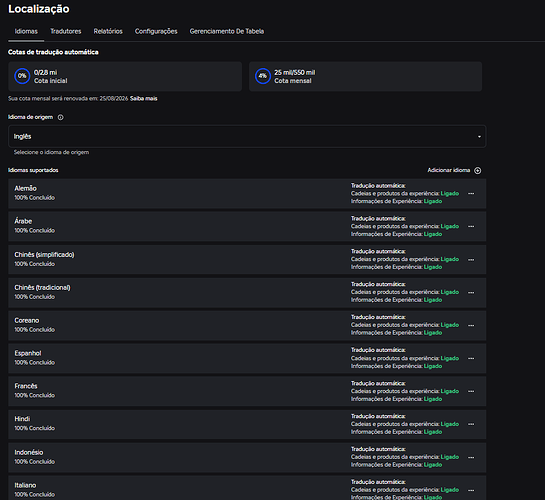This screenshot has height=500, width=545.
Task: Click the info icon beside Idioma de origem
Action: (x=60, y=117)
